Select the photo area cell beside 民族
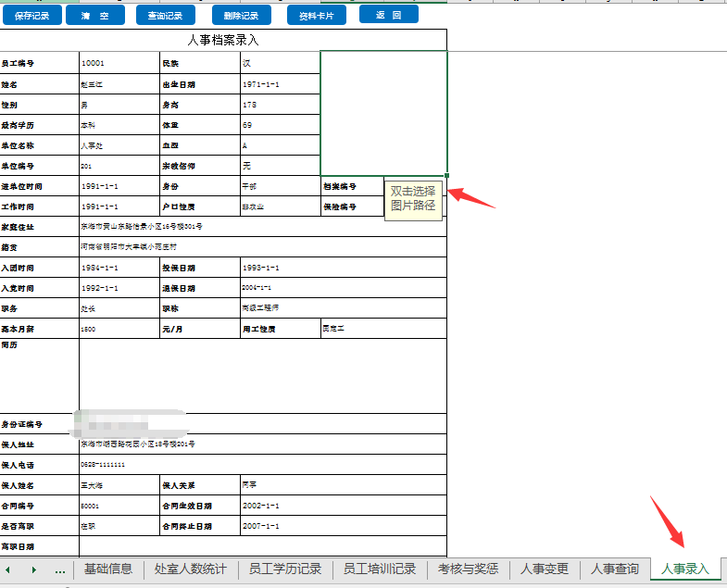This screenshot has height=588, width=727. coord(384,114)
